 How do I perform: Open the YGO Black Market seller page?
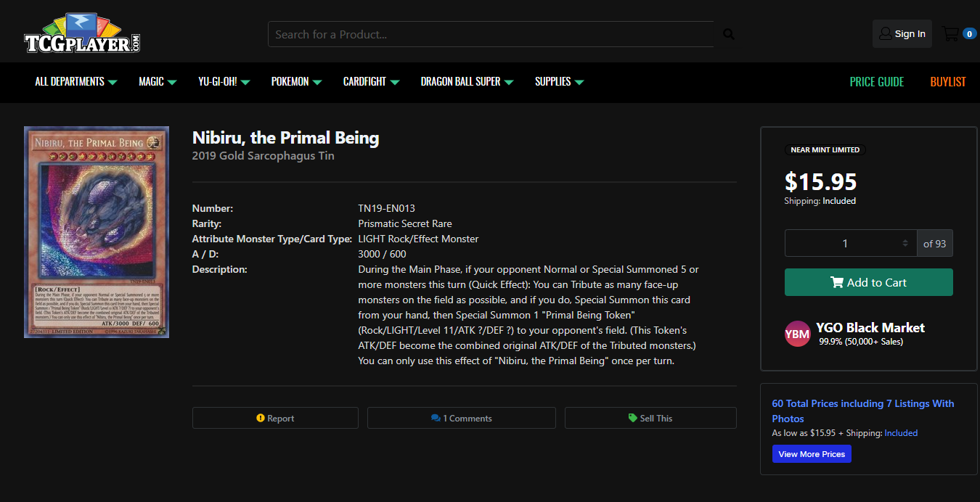tap(870, 328)
